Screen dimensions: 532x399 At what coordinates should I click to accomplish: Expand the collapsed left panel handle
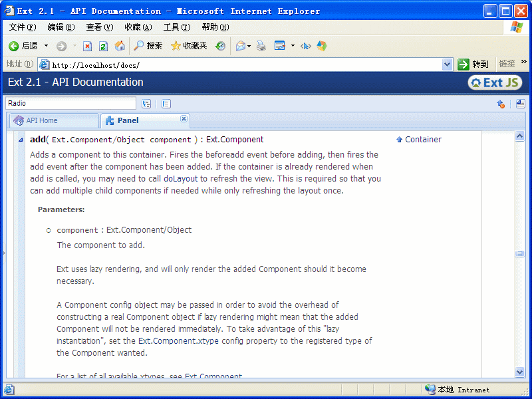point(4,253)
